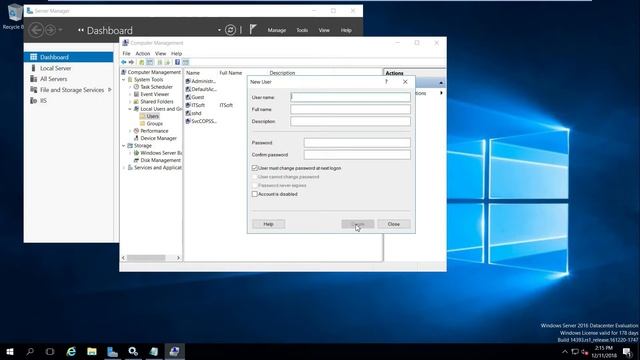Click Close button in New User dialog
Screen dimensions: 640x360
(393, 224)
